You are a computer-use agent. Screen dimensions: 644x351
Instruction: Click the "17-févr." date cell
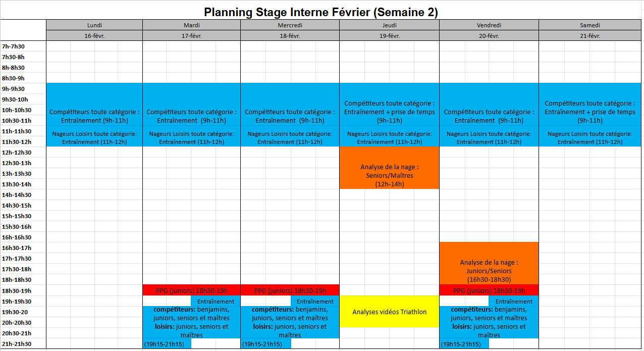[191, 36]
